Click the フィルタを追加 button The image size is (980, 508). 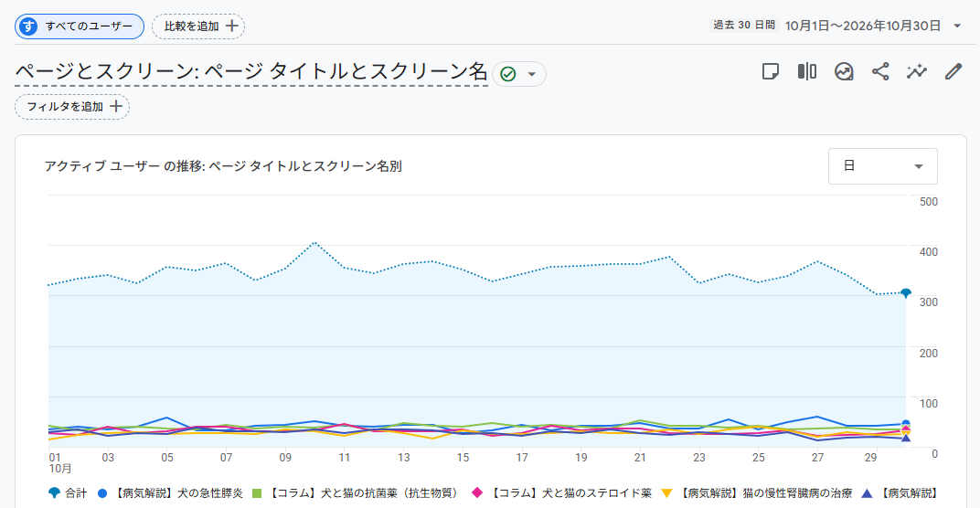72,107
